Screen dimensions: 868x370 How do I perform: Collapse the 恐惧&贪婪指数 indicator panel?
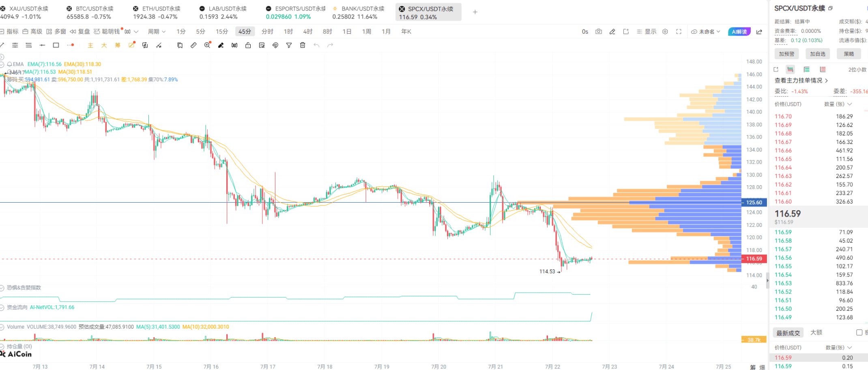point(2,288)
